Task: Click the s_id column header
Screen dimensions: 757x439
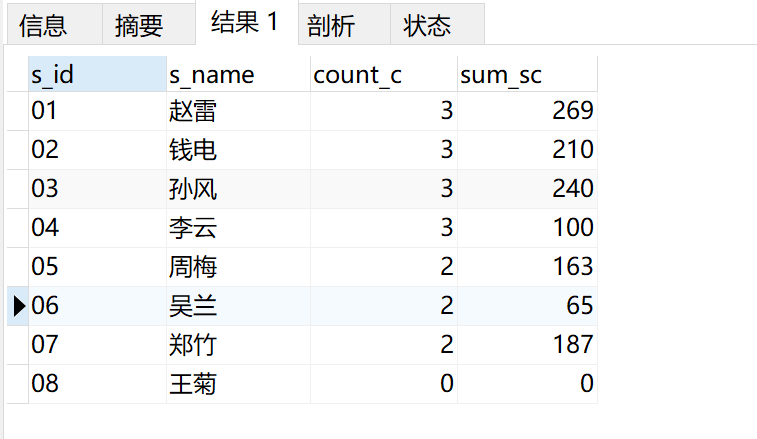Action: point(97,74)
